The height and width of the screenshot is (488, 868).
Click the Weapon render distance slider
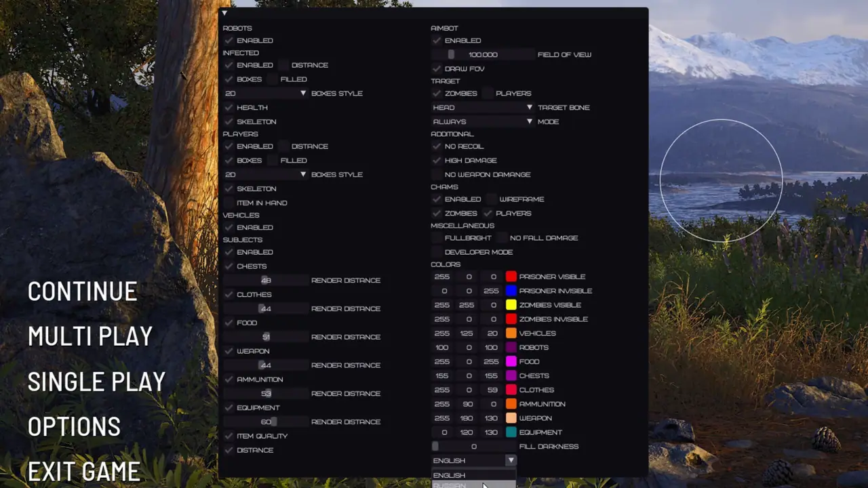[x=265, y=365]
